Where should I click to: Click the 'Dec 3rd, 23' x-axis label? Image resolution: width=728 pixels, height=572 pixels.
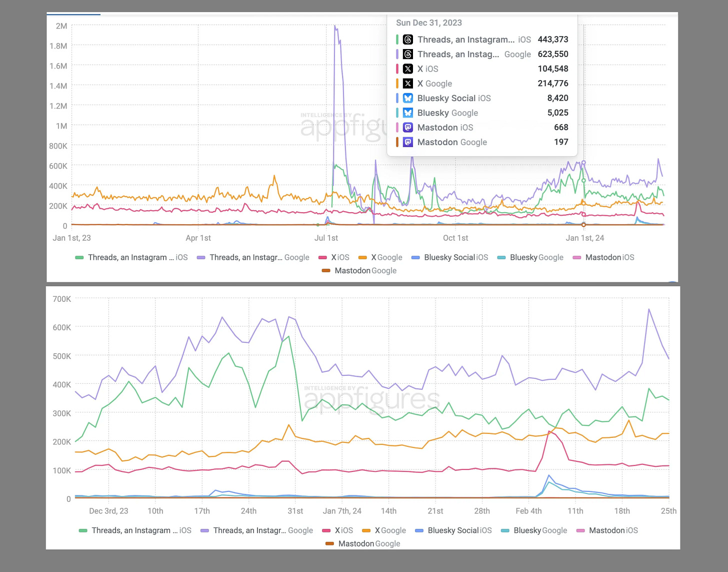pos(108,511)
